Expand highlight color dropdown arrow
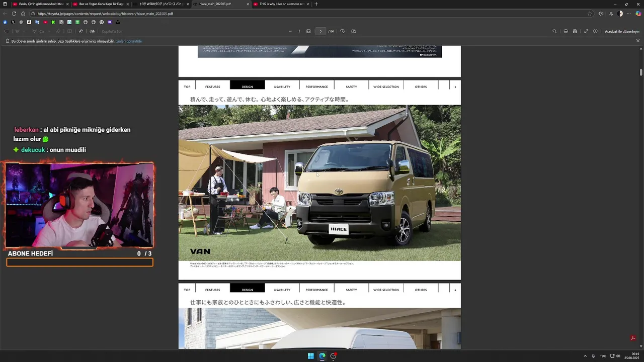Screen dimensions: 644x362 (25, 31)
